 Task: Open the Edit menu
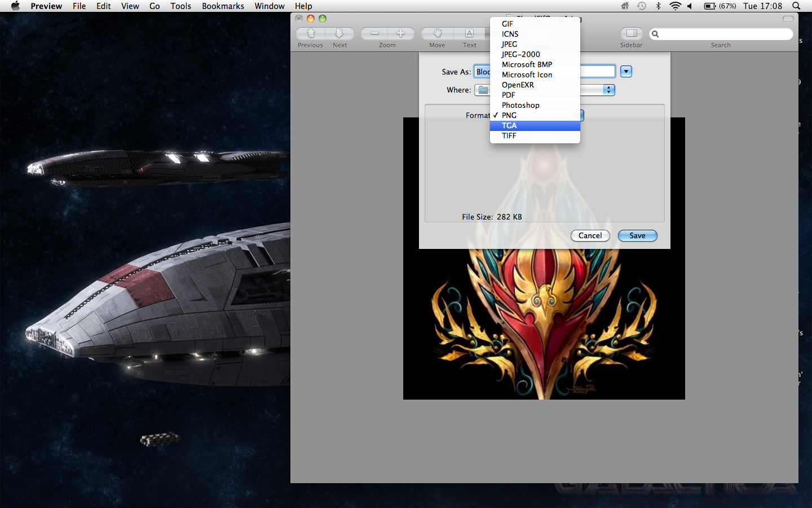click(x=103, y=6)
